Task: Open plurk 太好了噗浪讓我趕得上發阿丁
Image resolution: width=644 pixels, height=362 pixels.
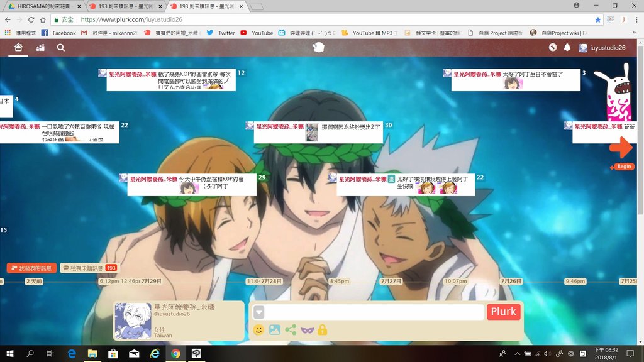Action: (406, 185)
